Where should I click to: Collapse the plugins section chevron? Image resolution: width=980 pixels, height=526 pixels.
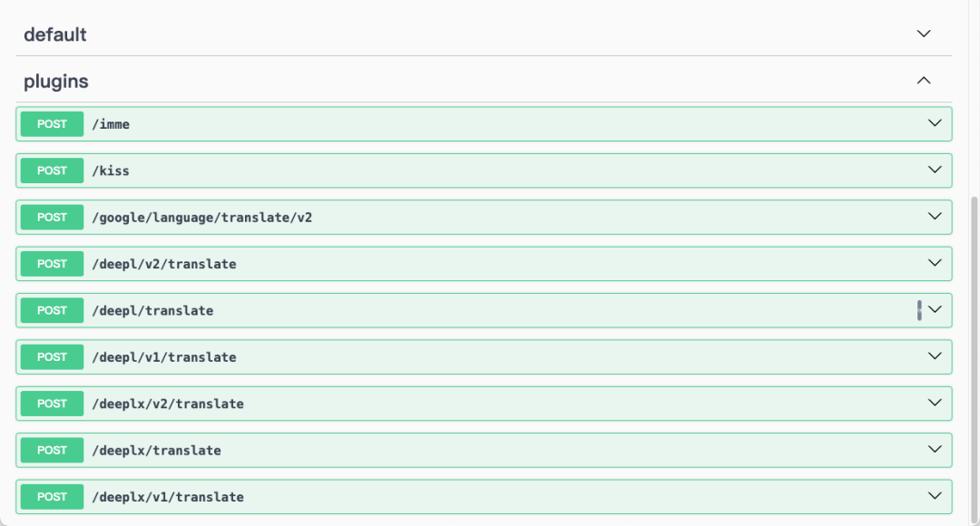[x=924, y=81]
